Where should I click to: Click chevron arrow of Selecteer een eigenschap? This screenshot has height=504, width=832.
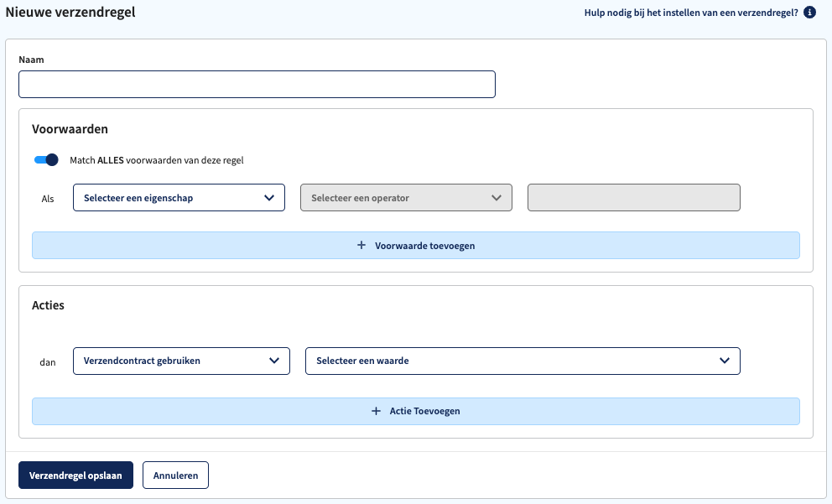click(x=269, y=198)
